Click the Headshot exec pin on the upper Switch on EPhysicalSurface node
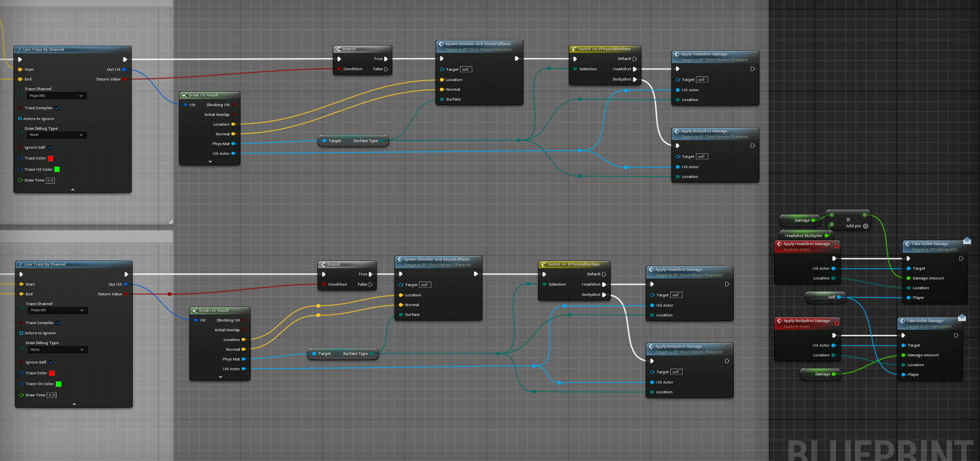 click(635, 69)
